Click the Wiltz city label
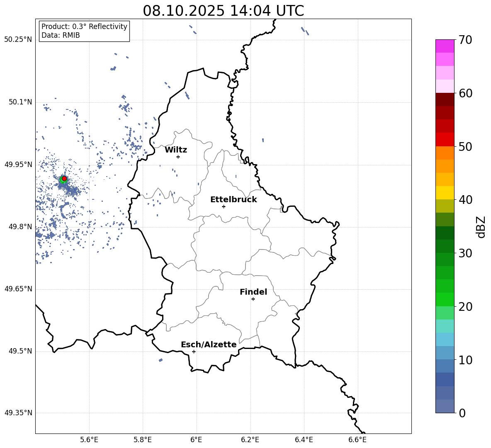 coord(176,150)
